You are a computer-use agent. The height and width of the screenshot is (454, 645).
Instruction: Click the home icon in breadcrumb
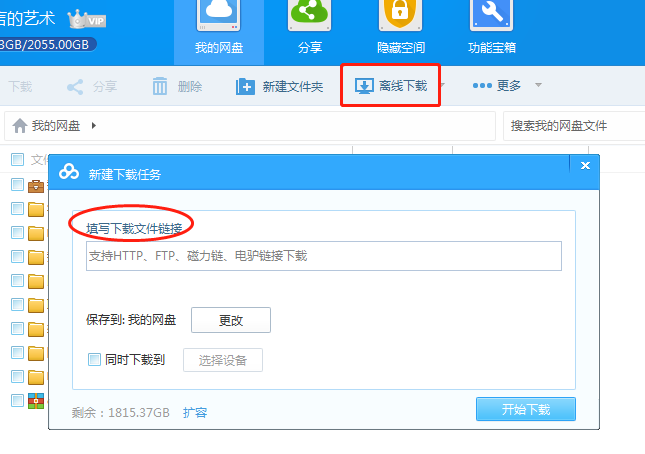point(20,125)
